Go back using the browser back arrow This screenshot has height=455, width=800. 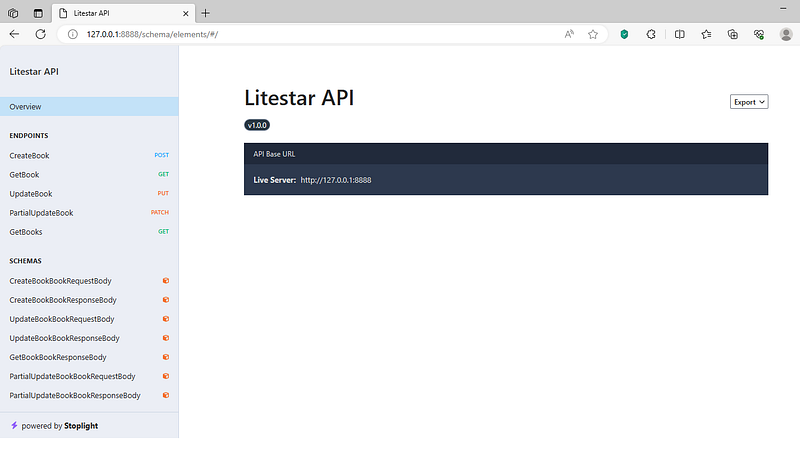[14, 34]
